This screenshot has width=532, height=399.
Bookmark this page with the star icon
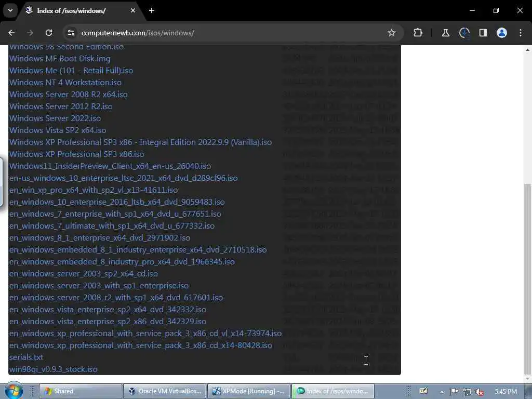392,33
